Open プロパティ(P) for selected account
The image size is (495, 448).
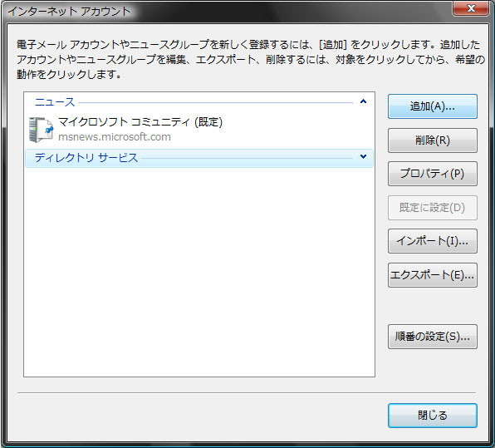pos(432,174)
